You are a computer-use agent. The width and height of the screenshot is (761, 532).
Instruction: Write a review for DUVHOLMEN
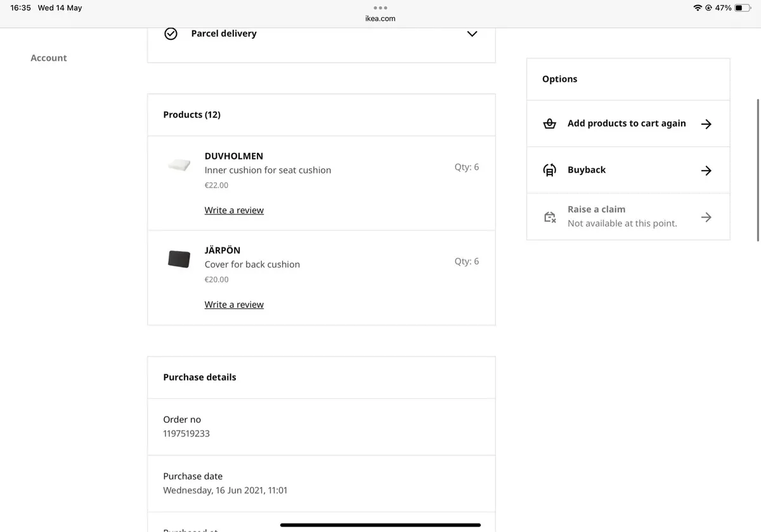[234, 211]
